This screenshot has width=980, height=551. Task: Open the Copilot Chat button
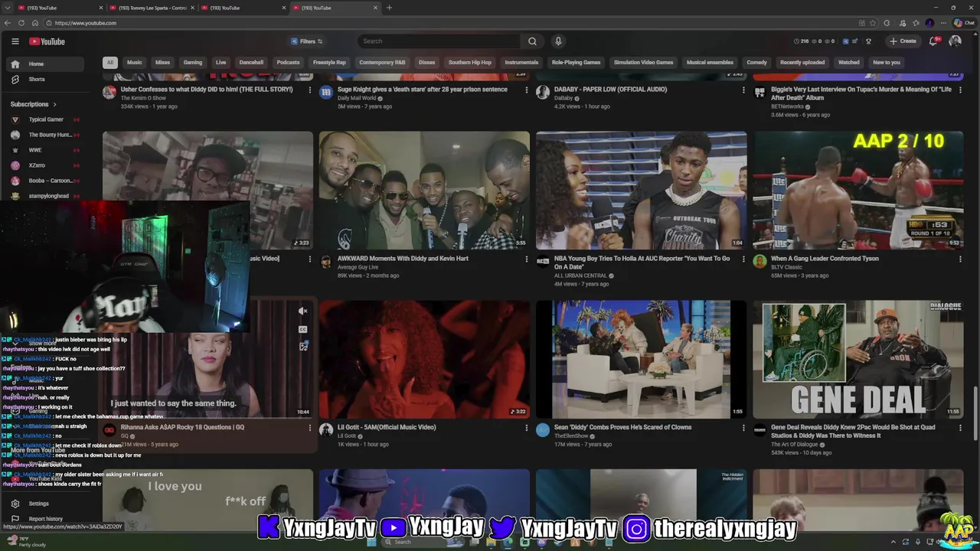click(x=964, y=23)
